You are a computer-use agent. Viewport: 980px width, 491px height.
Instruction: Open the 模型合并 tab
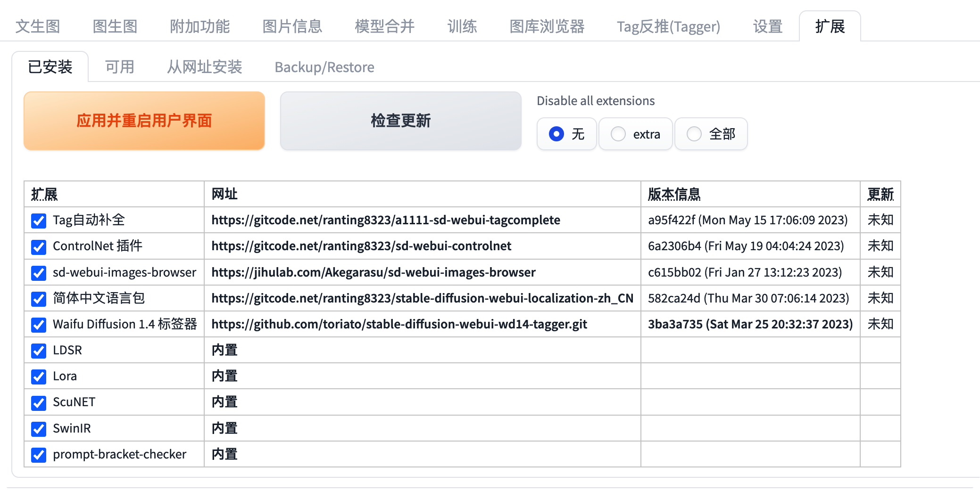[x=385, y=26]
